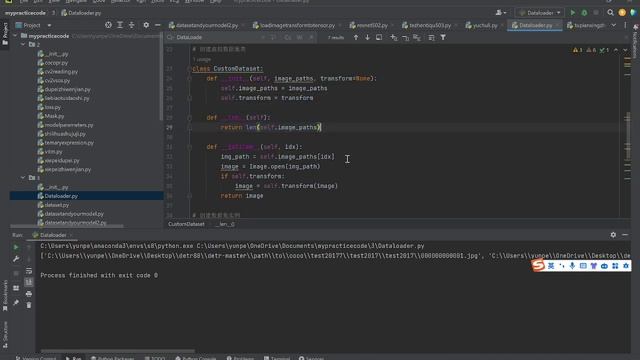Jump to next highlighted error chevron
The width and height of the screenshot is (640, 360).
tap(625, 50)
